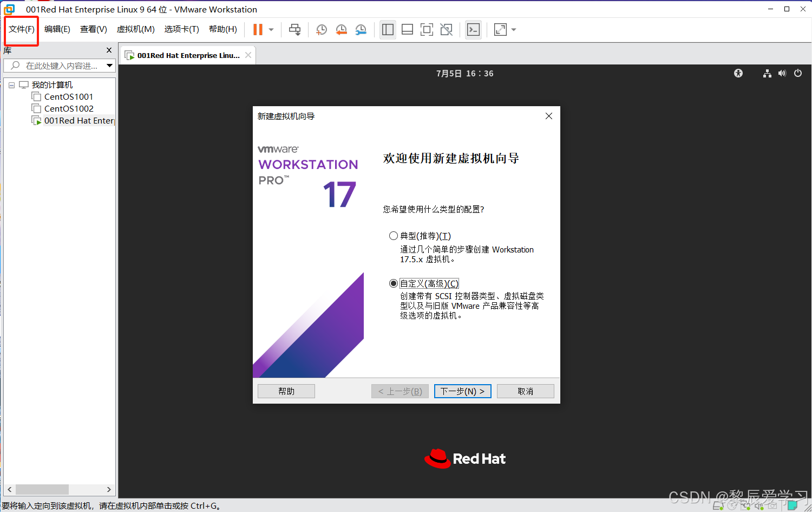Click 下一步(N) to continue the wizard

point(463,391)
